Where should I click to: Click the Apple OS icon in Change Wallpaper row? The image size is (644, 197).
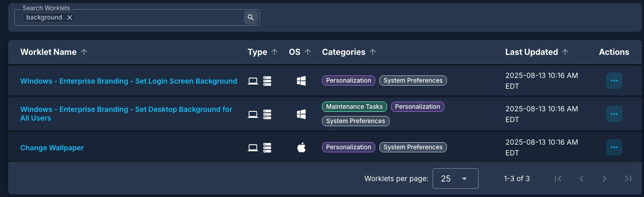tap(302, 147)
